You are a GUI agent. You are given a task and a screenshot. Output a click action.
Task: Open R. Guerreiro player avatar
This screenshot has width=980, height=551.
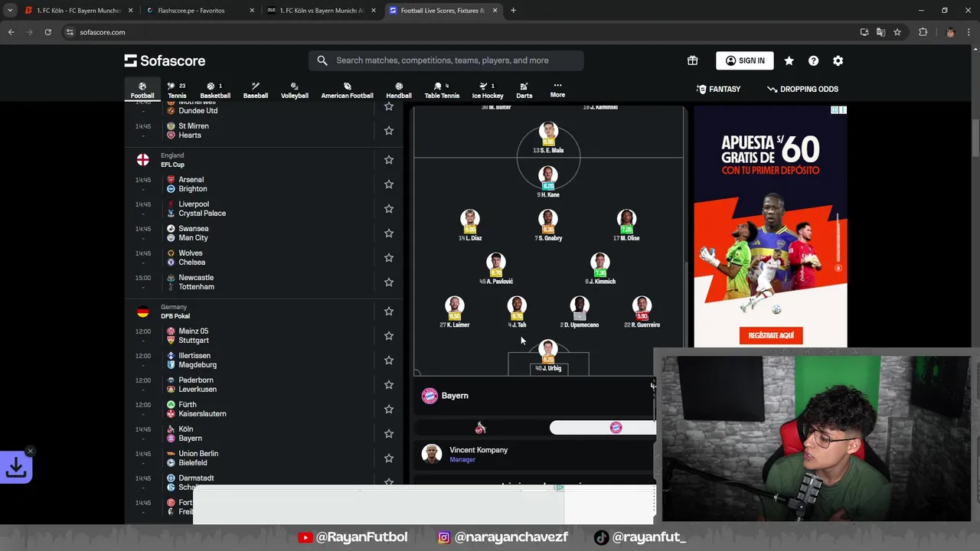click(x=642, y=306)
